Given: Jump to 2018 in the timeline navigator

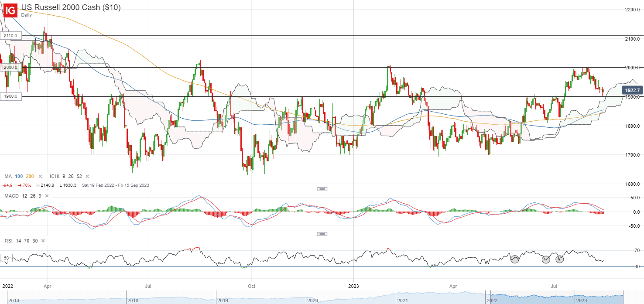Looking at the screenshot, I should pos(133,301).
